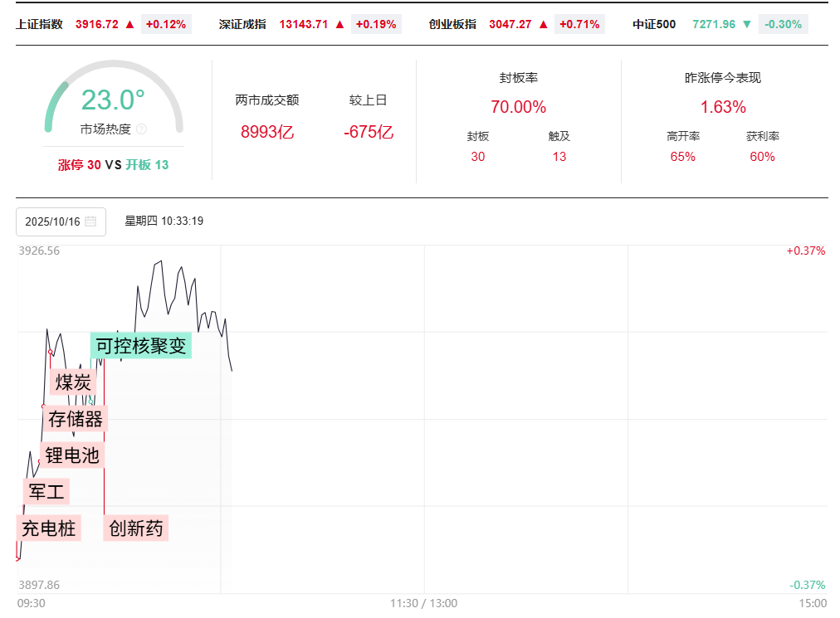Click the 封板率 70.00% value
Screen dimensions: 840x618
point(518,107)
